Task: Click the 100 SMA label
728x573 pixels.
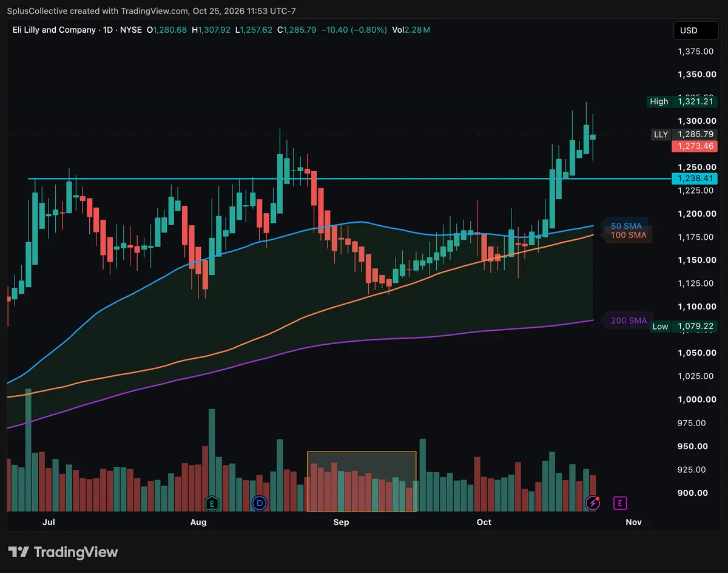Action: coord(629,236)
